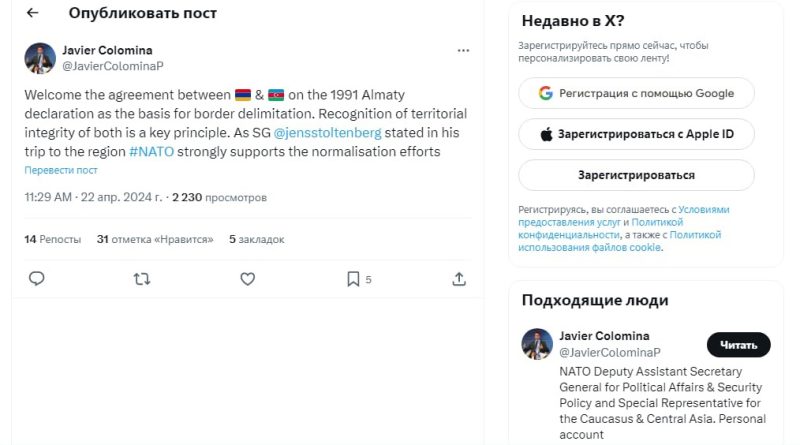Open the suggested profile avatar in sidebar
Viewport: 800px width, 445px height.
click(x=537, y=344)
